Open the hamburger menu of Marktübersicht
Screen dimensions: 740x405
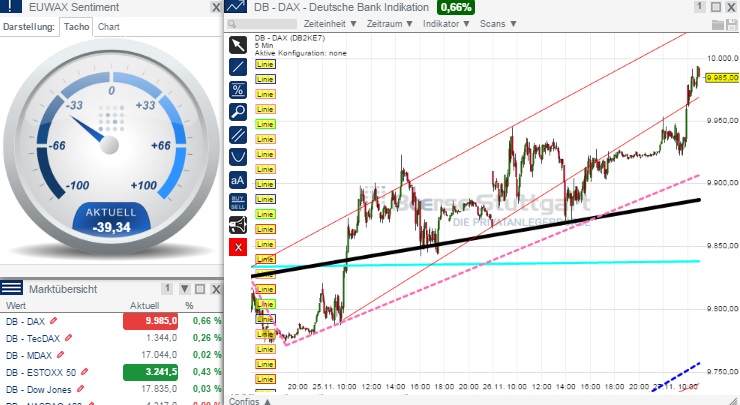pyautogui.click(x=11, y=287)
